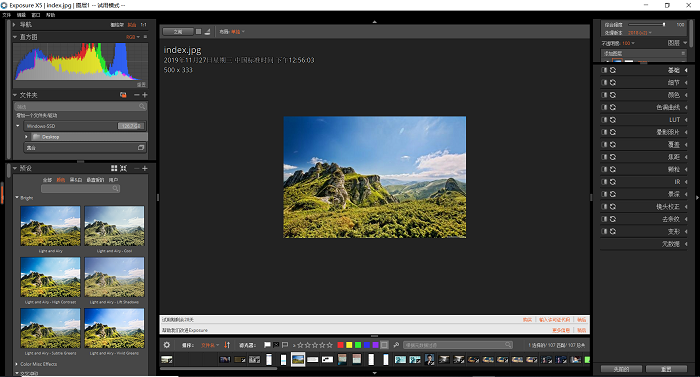This screenshot has height=377, width=700.
Task: Select the 全部 presets filter tab
Action: (x=47, y=180)
